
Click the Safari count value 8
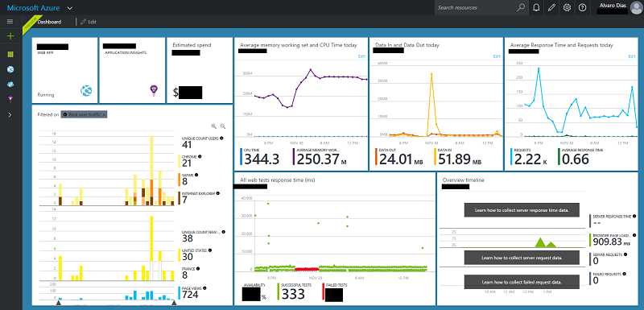coord(184,181)
